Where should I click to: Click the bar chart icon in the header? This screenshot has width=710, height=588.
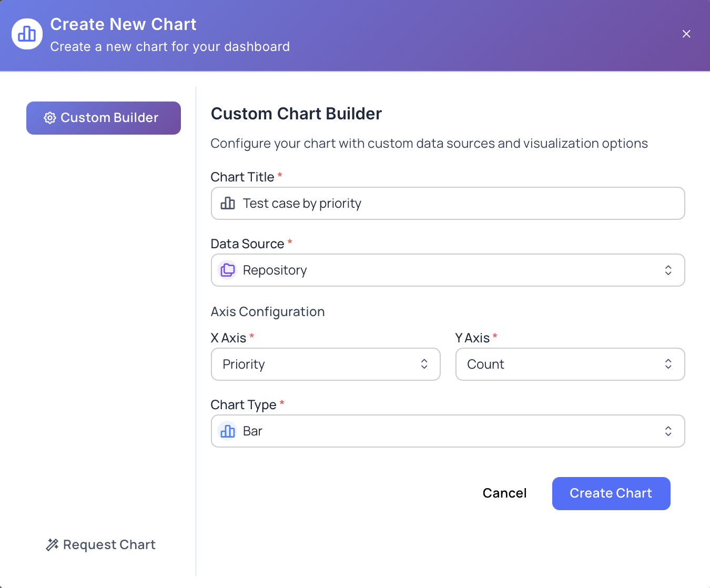[27, 34]
